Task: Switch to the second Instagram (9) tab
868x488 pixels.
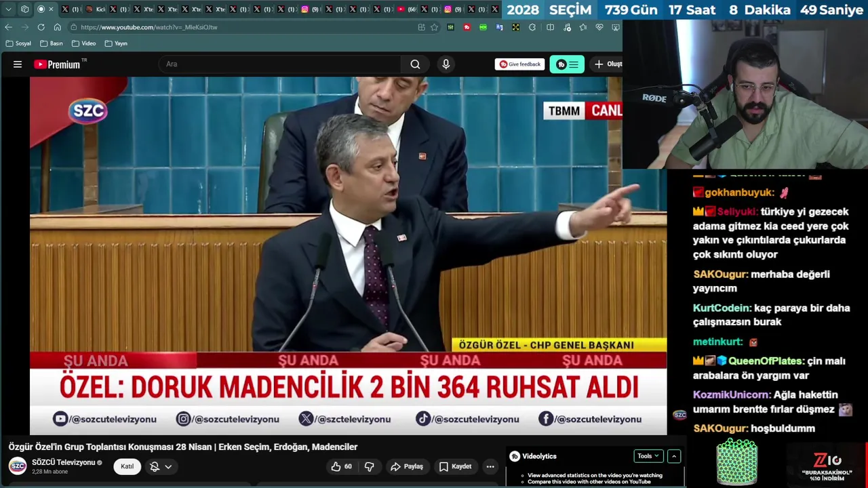Action: click(453, 9)
